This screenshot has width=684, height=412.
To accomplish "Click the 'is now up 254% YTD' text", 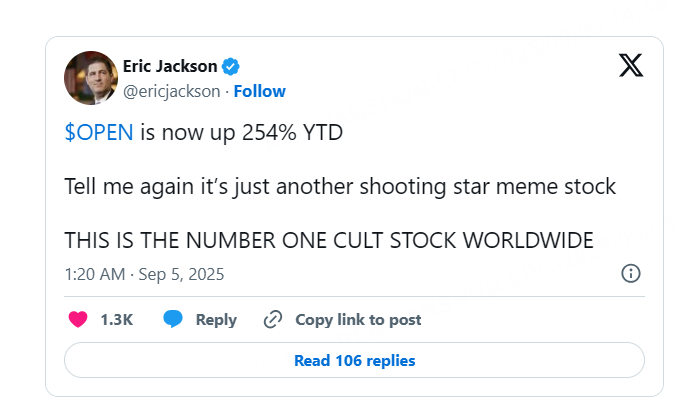I will (240, 134).
